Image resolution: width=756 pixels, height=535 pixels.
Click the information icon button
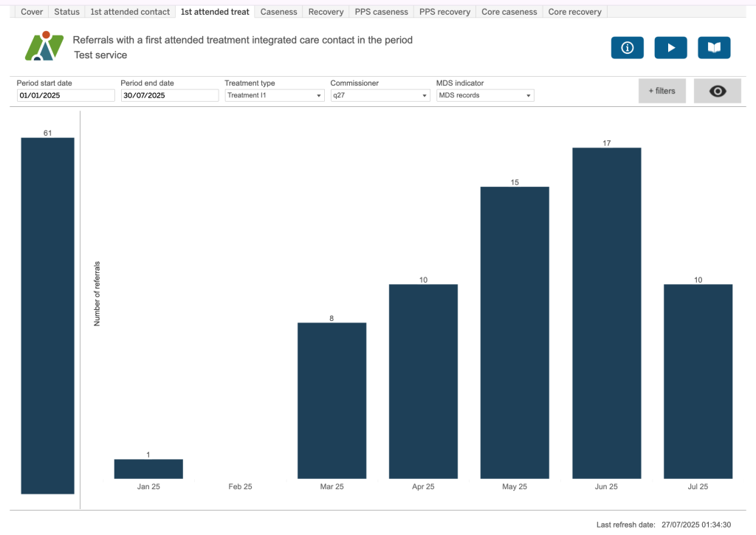pyautogui.click(x=627, y=48)
